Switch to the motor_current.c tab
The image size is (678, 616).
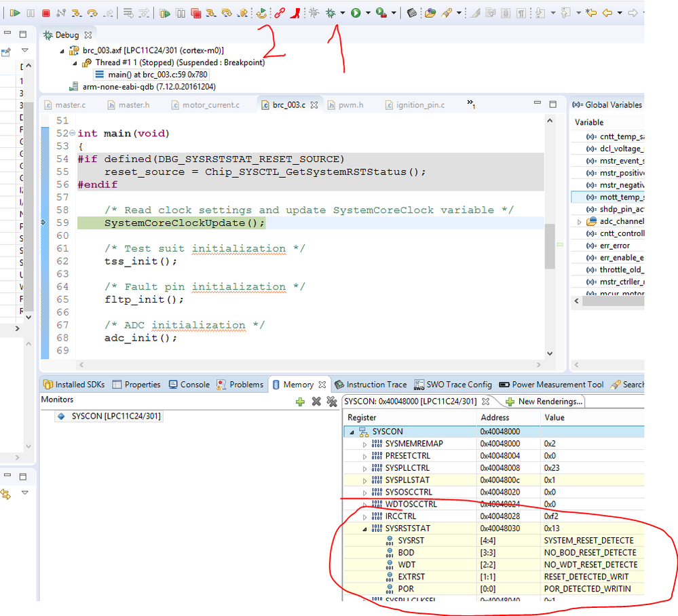pos(206,105)
